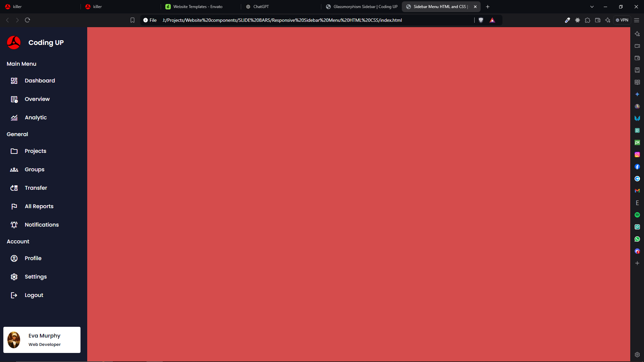Screen dimensions: 644x362
Task: Open the Facebook sidebar shortcut
Action: pos(637,167)
